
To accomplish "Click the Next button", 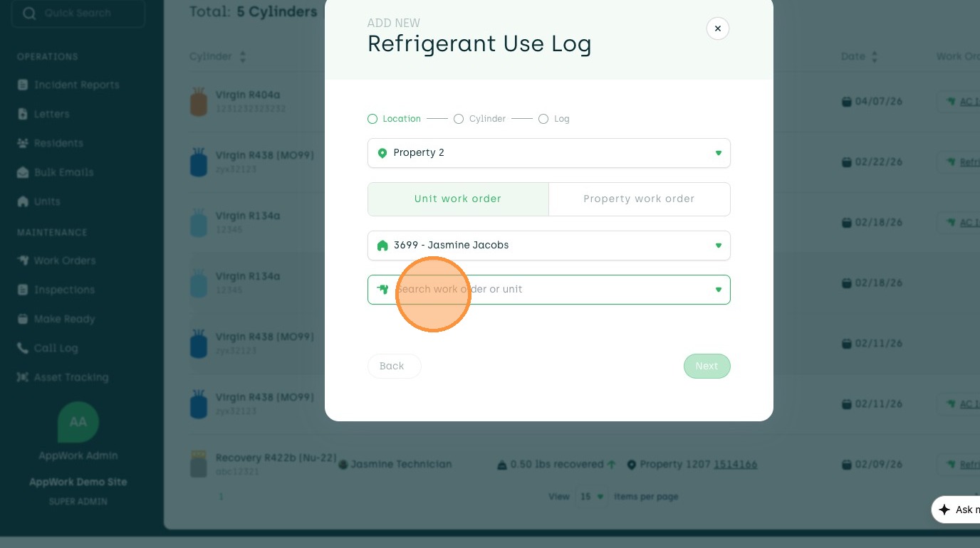I will [x=707, y=366].
